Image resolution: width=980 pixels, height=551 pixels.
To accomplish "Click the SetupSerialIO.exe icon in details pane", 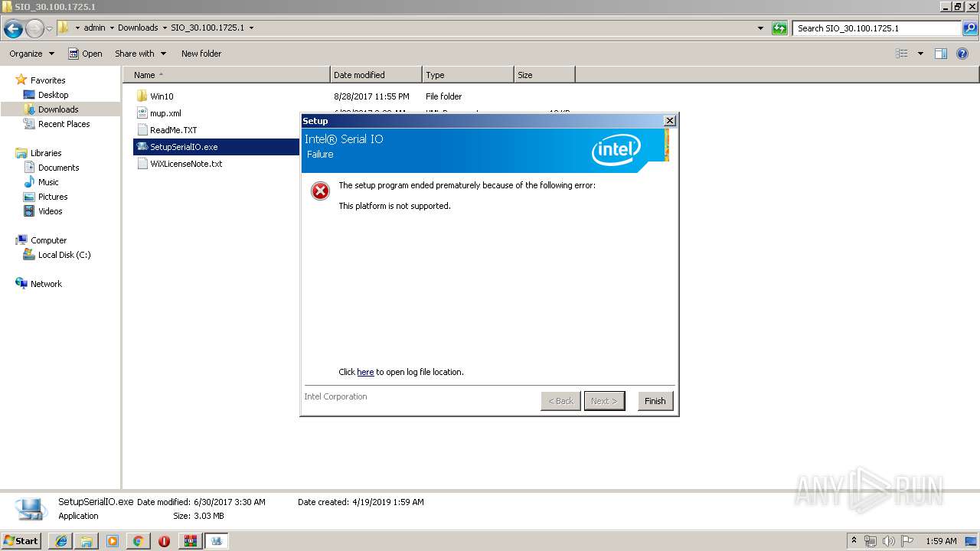I will (x=31, y=509).
